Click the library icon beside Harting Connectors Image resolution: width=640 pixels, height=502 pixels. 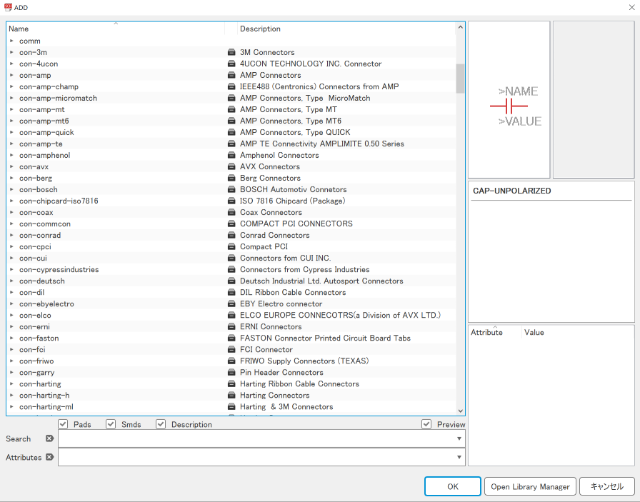click(231, 395)
